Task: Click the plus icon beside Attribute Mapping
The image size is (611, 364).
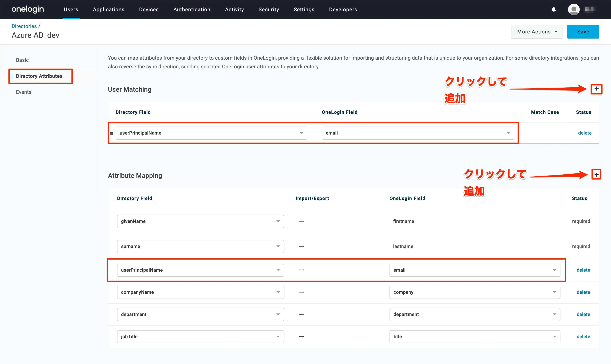Action: [596, 175]
